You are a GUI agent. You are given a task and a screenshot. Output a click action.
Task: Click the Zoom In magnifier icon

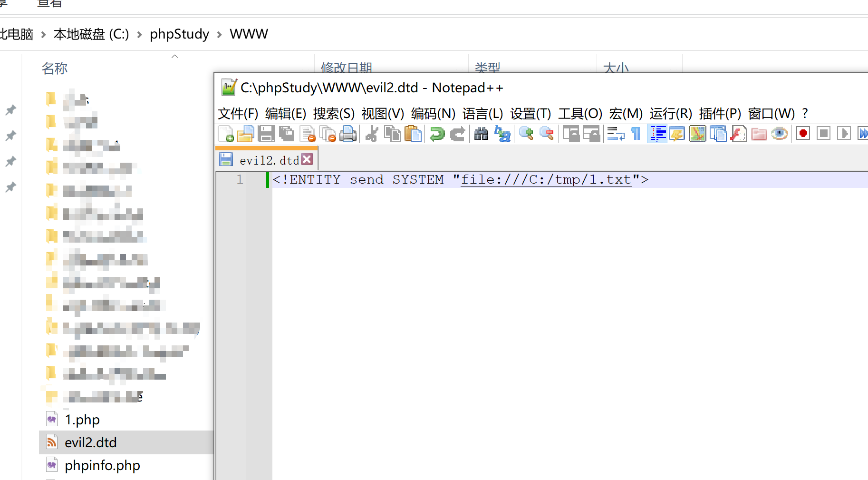coord(526,134)
